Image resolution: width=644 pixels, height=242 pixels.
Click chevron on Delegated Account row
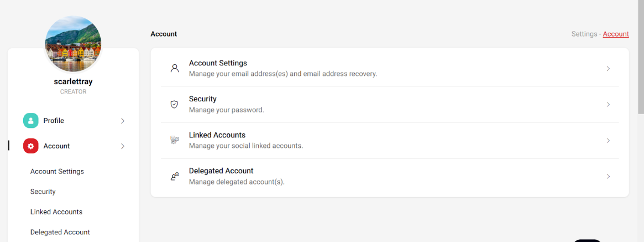[608, 177]
